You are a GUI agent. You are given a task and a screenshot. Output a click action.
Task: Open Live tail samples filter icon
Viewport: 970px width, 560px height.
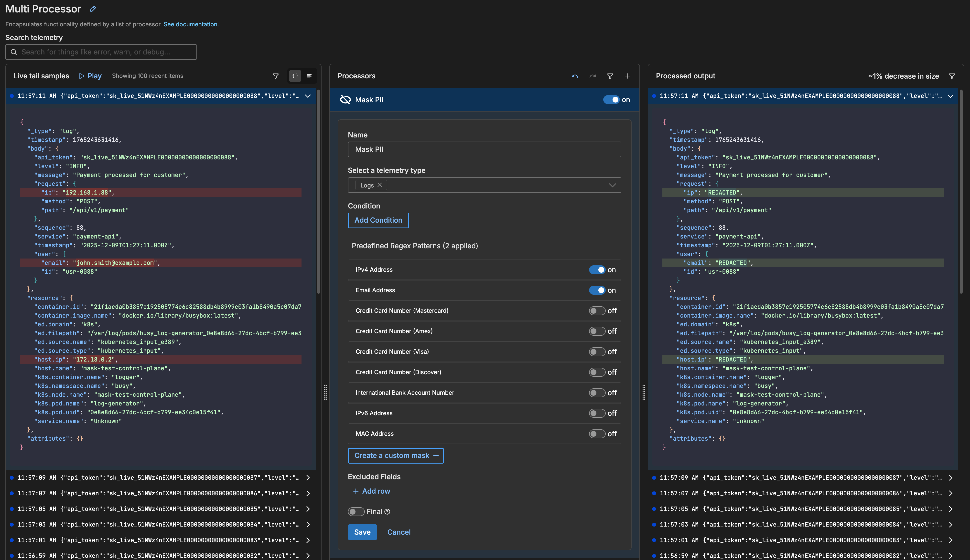click(276, 76)
